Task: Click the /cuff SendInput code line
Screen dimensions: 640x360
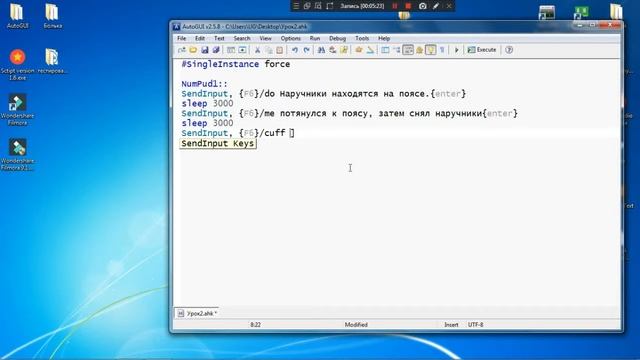Action: coord(238,133)
